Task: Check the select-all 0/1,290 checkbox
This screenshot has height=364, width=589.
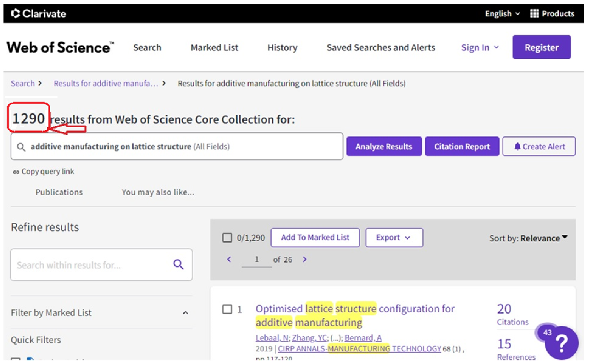Action: point(227,238)
